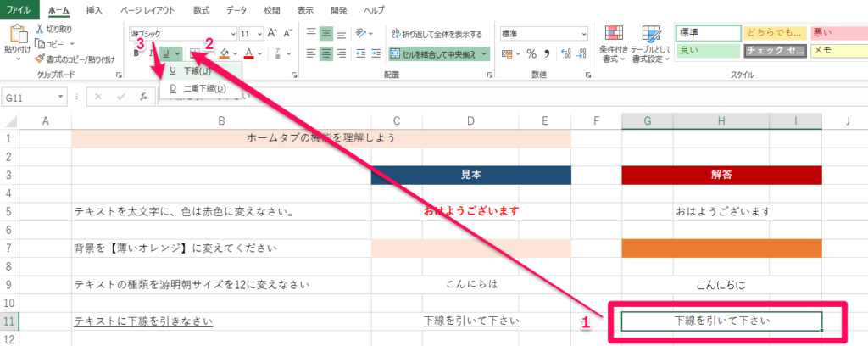Toggle center horizontal alignment

pyautogui.click(x=327, y=53)
